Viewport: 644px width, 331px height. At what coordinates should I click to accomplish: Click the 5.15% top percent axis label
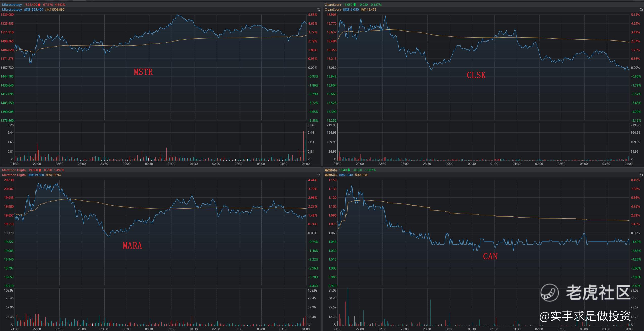coord(635,15)
